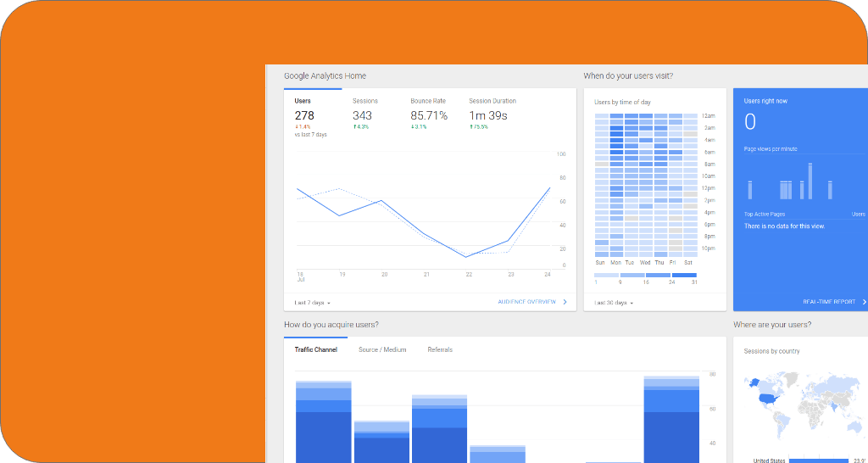Screen dimensions: 868x463
Task: Expand the Last 30 days date dropdown
Action: [x=613, y=303]
